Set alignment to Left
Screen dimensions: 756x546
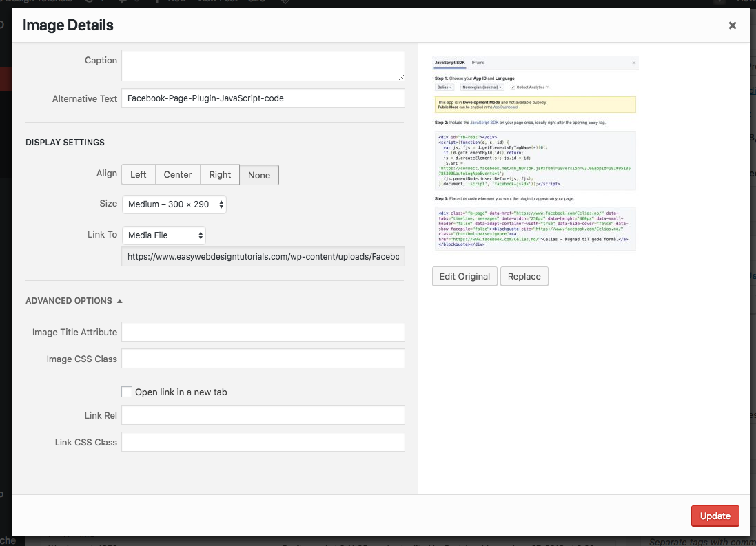(139, 174)
